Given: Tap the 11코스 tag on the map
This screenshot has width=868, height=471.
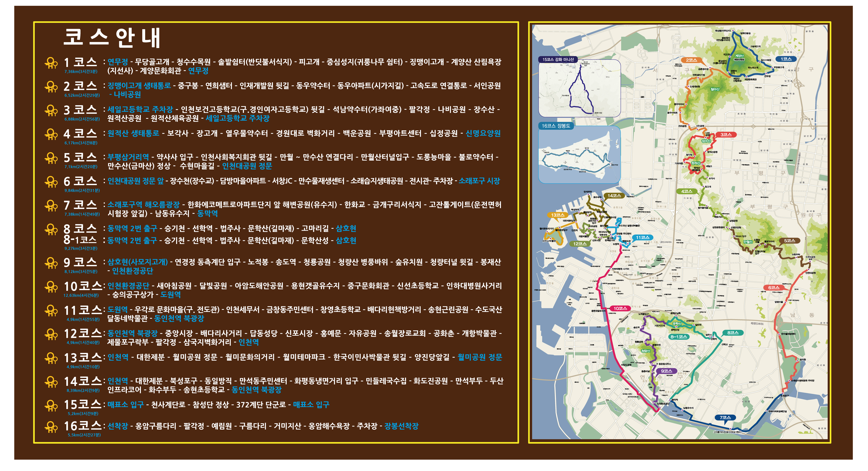Looking at the screenshot, I should [x=642, y=238].
